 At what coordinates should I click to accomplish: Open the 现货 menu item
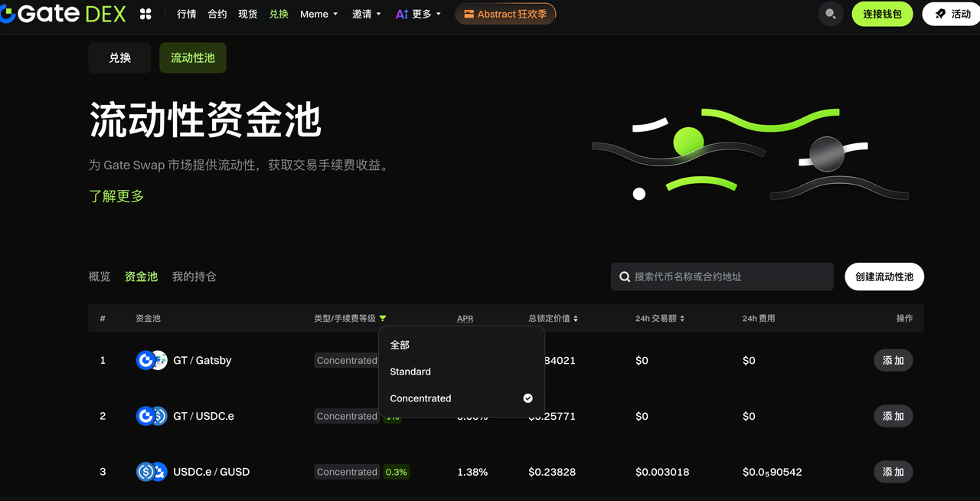[x=248, y=14]
